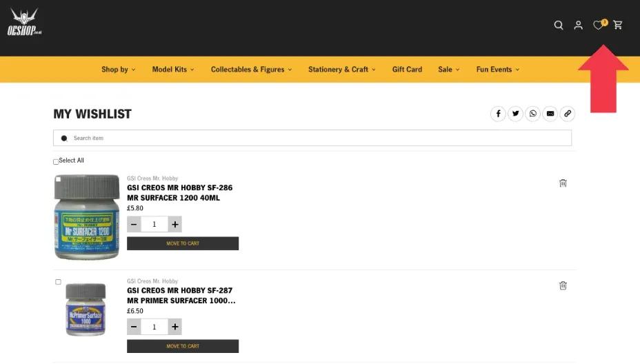Expand the Sale menu

[448, 70]
